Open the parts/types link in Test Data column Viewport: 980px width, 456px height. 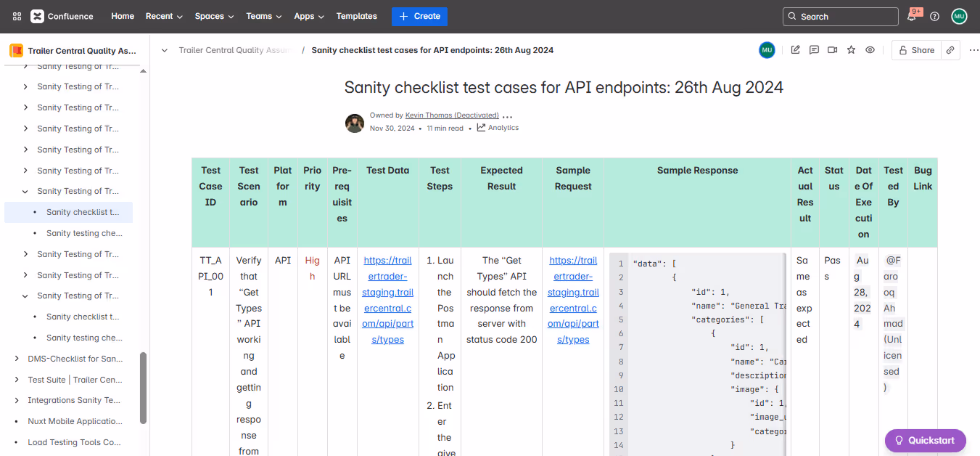pyautogui.click(x=388, y=300)
